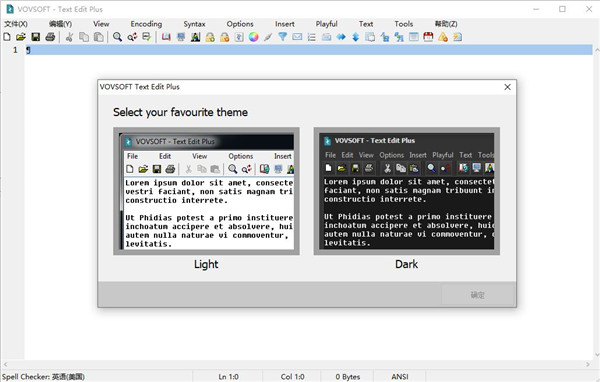Click the red book icon in toolbar

click(166, 37)
